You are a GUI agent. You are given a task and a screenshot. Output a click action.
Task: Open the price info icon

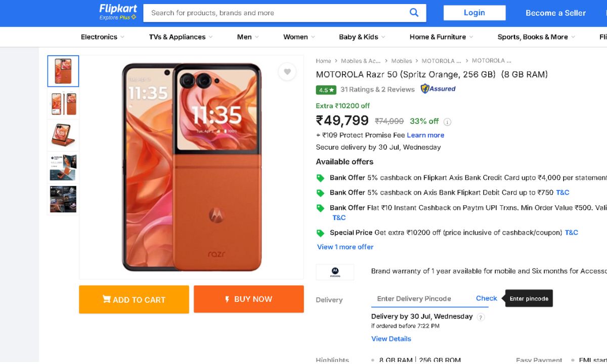click(447, 122)
